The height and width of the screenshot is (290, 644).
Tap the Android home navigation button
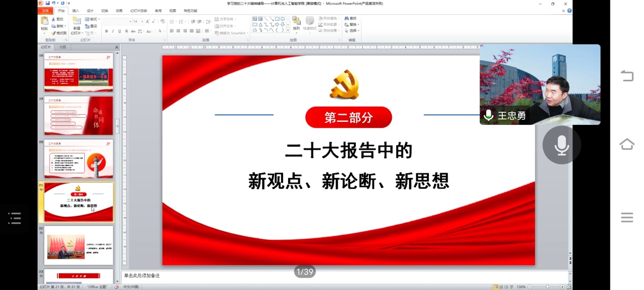click(x=627, y=144)
